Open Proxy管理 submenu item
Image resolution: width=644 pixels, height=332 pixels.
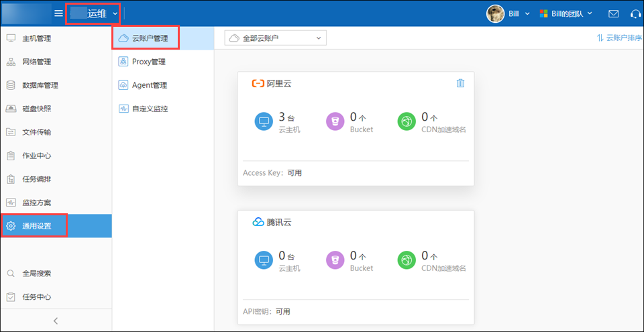coord(163,62)
